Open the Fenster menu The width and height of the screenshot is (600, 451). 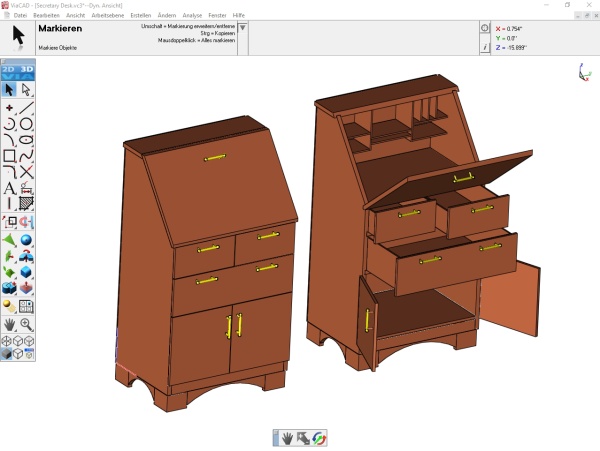217,15
